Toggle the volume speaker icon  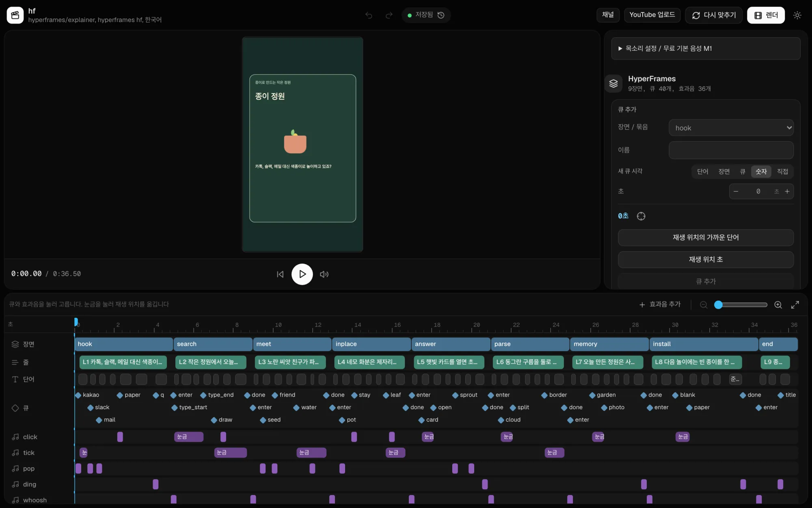pyautogui.click(x=324, y=274)
